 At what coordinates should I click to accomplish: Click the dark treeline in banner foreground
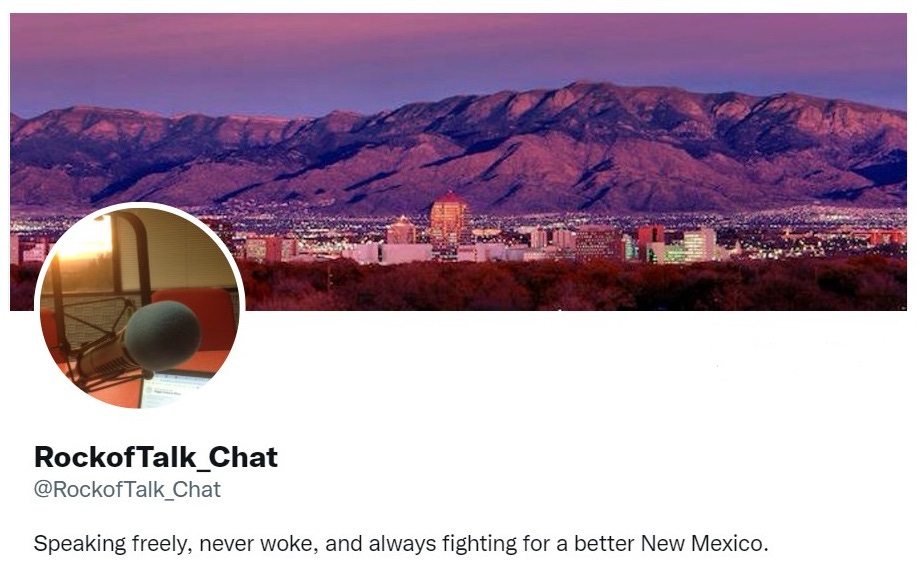coord(574,286)
